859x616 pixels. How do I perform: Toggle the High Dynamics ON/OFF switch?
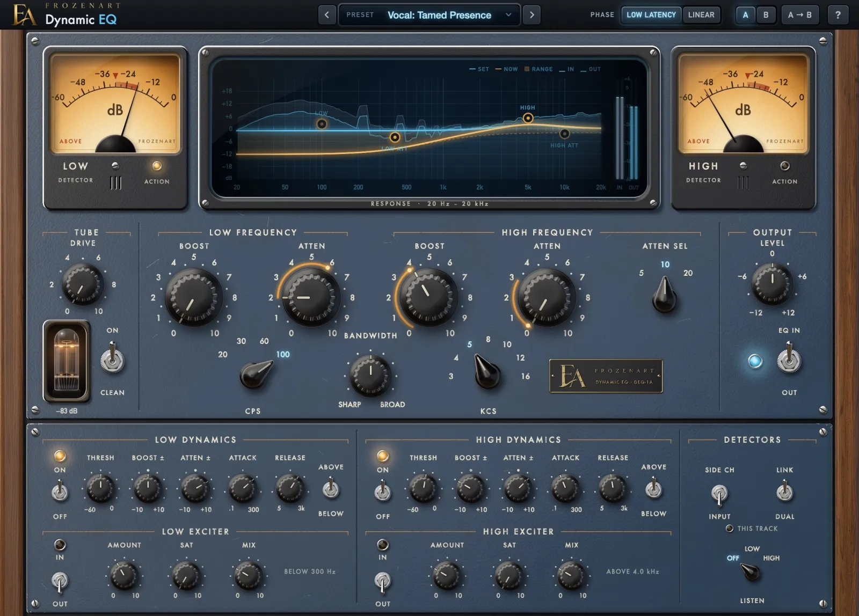382,490
